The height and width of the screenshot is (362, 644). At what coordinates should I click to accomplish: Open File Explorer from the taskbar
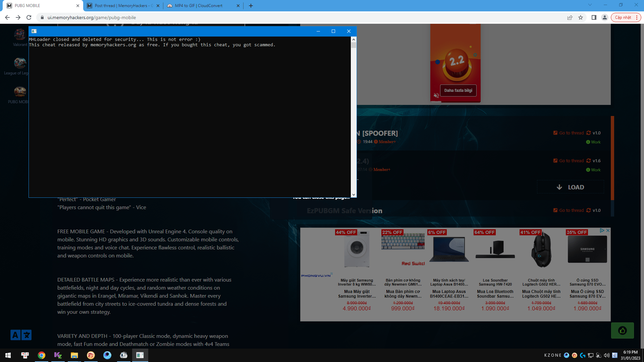tap(74, 355)
